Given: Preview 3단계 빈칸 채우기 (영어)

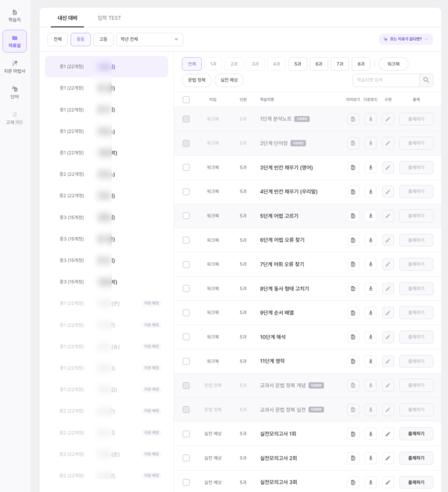Looking at the screenshot, I should coord(353,168).
